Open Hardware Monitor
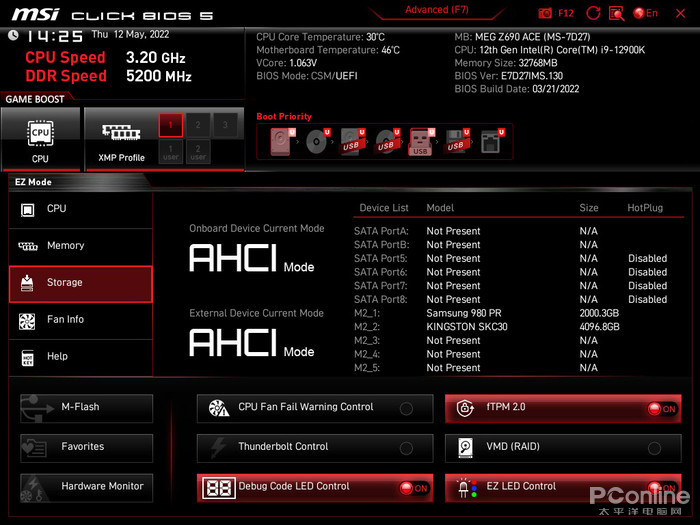Image resolution: width=700 pixels, height=525 pixels. coord(87,488)
